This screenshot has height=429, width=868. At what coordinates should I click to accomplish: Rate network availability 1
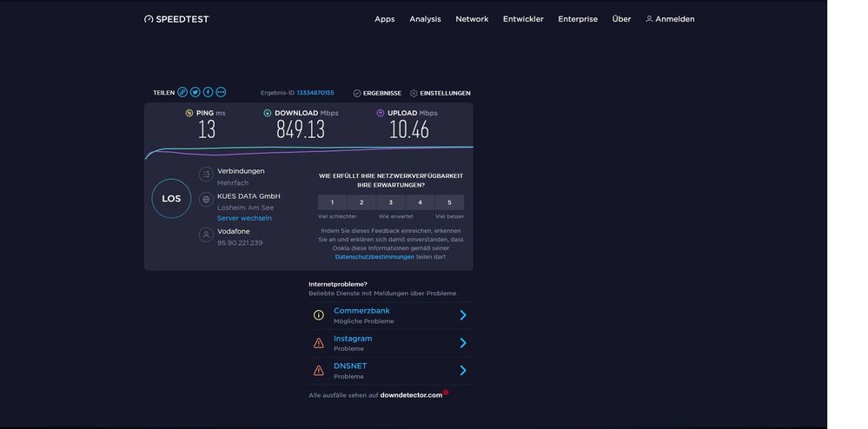coord(332,202)
